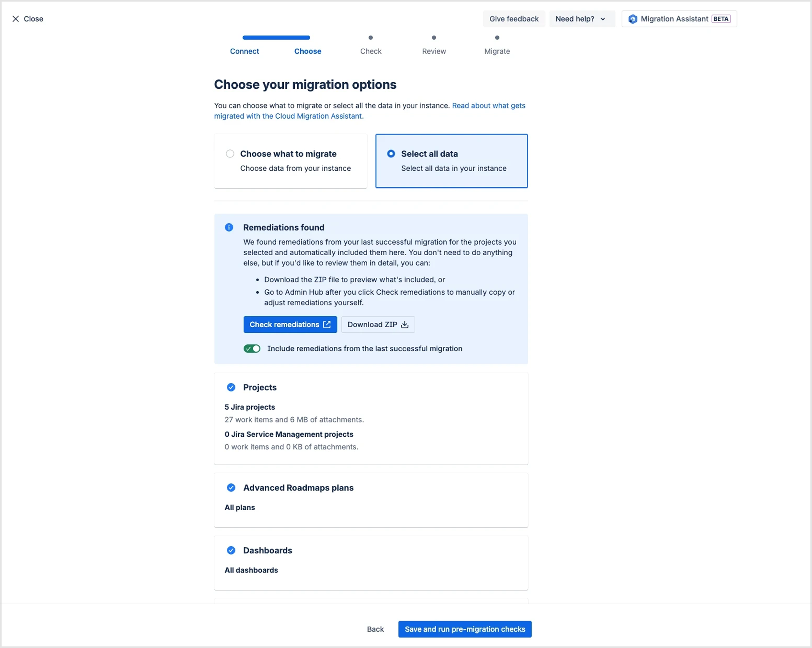Click the Back button
This screenshot has height=648, width=812.
[375, 629]
